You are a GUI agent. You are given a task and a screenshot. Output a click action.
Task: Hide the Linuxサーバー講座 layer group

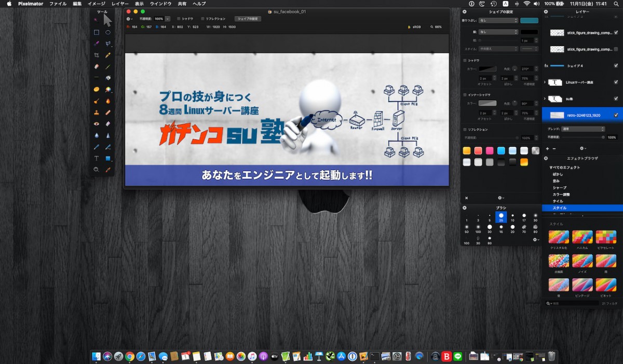tap(616, 82)
